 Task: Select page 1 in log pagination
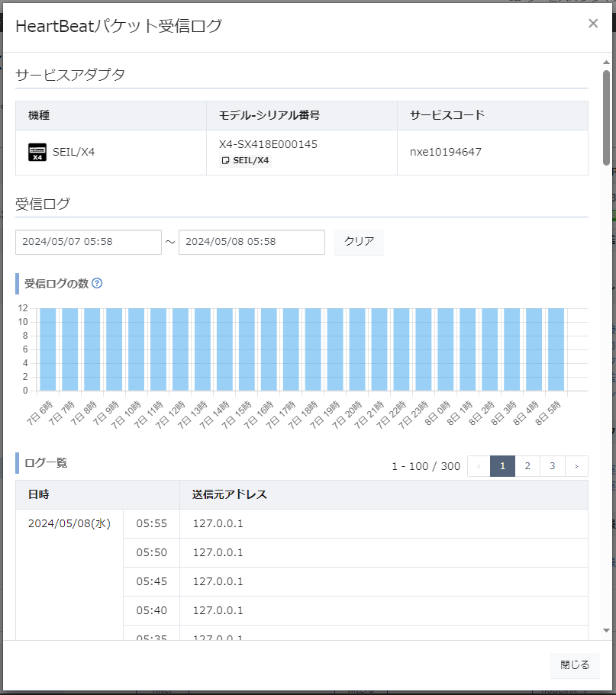tap(502, 465)
